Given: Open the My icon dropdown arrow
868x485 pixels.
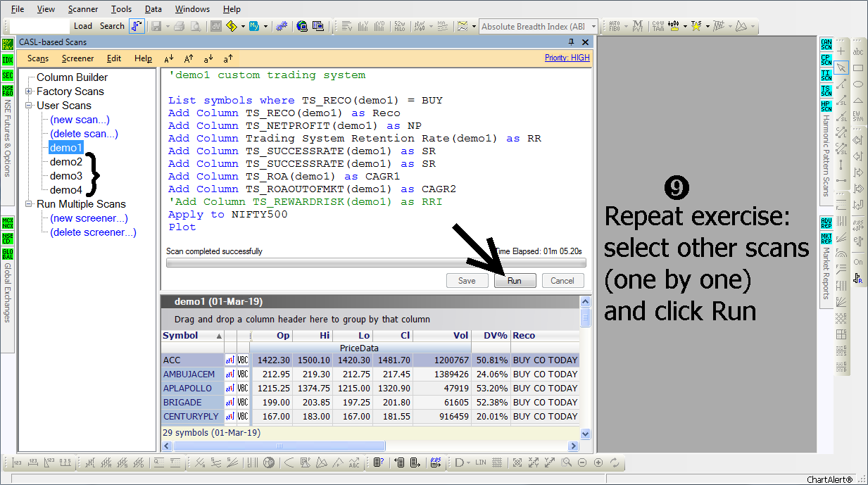Looking at the screenshot, I should click(265, 26).
